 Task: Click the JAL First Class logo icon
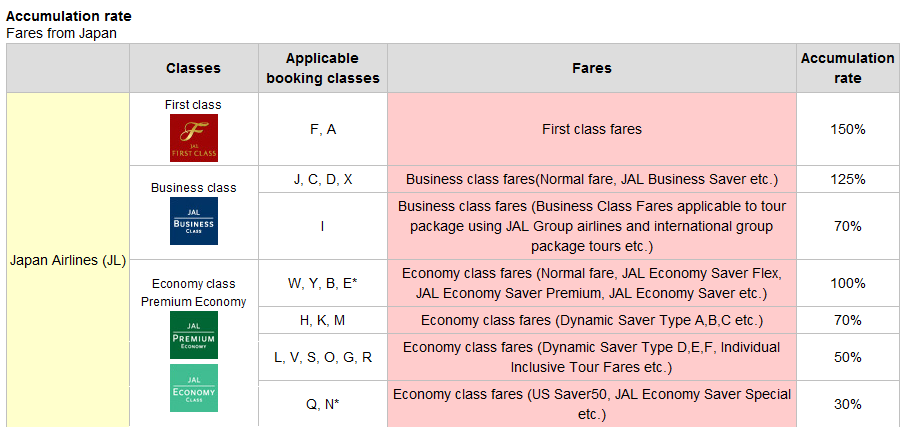point(194,138)
